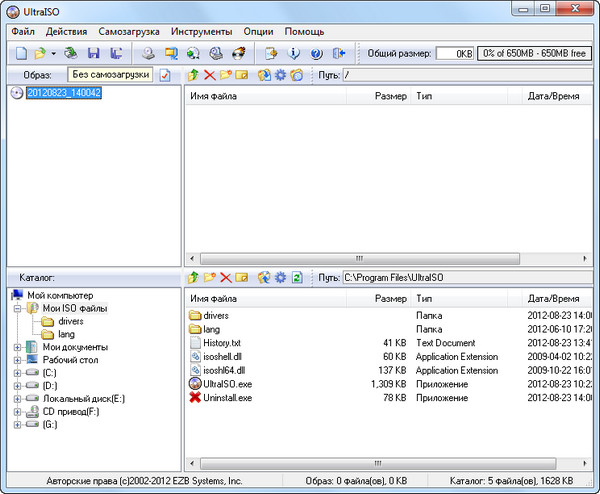Viewport: 600px width, 494px height.
Task: Click the Без самозагрузки button
Action: [x=110, y=75]
